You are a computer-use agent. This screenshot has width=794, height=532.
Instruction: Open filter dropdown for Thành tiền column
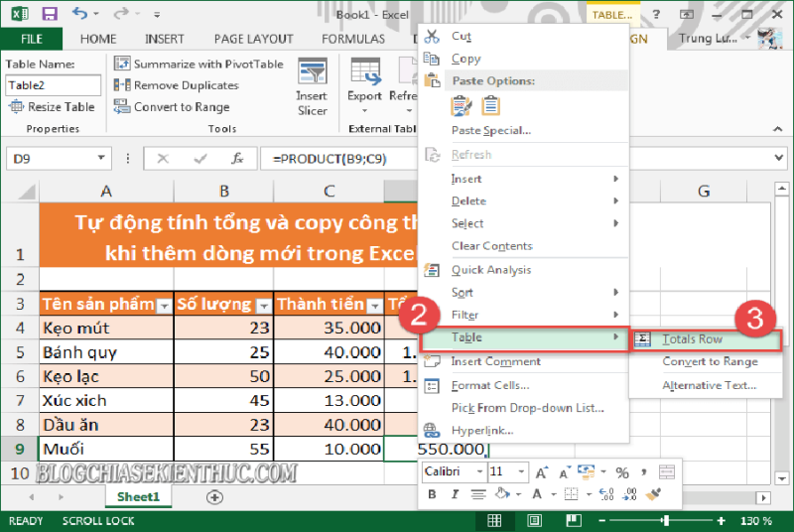pos(375,306)
